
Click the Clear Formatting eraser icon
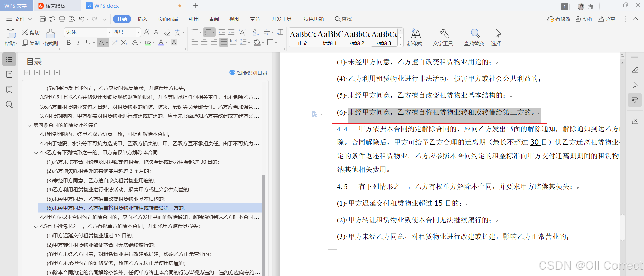167,32
